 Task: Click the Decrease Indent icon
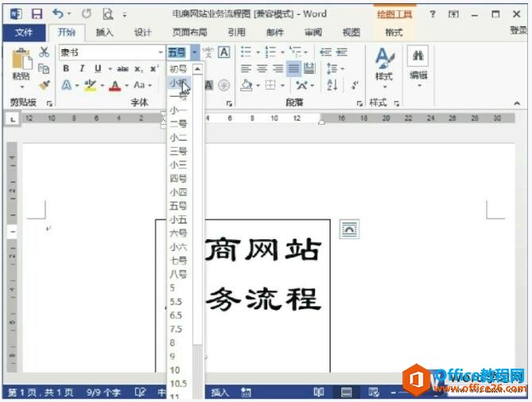325,52
